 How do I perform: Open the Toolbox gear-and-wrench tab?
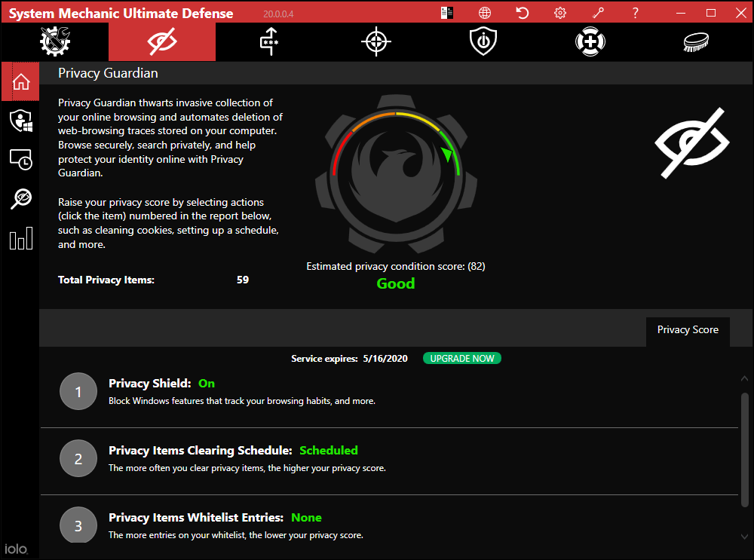tap(55, 41)
